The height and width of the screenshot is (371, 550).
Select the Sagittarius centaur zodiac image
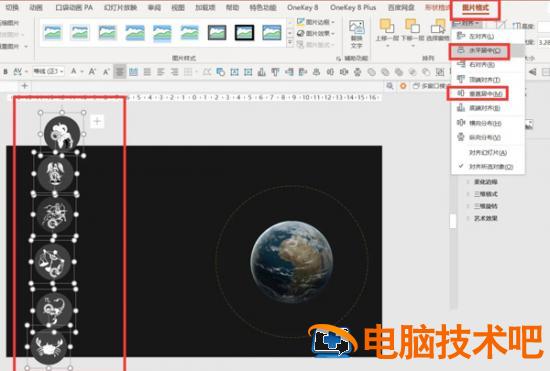click(54, 214)
